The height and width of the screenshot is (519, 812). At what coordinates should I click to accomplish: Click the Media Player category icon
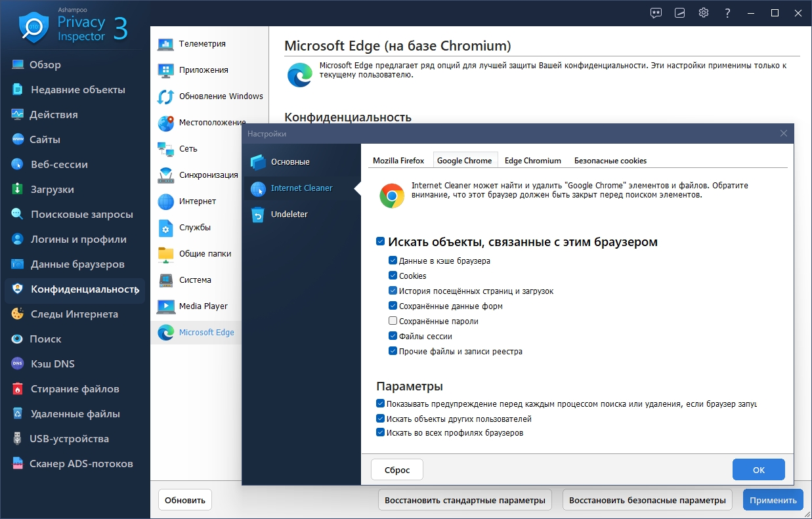[165, 306]
